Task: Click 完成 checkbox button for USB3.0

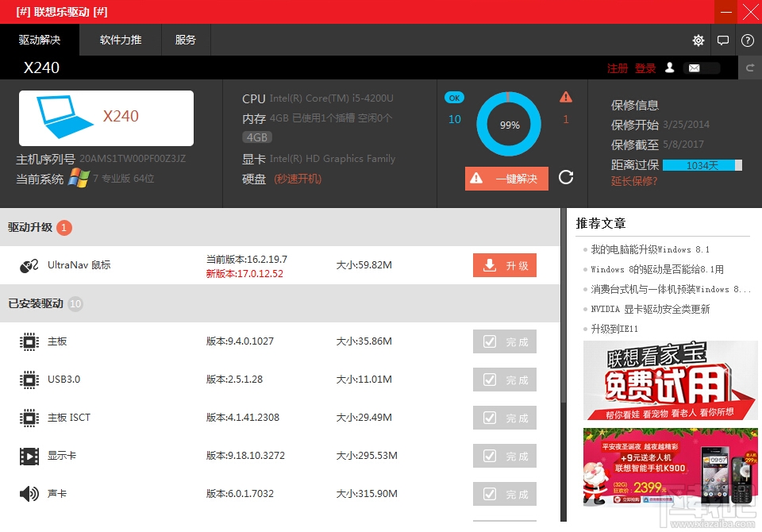Action: click(505, 380)
